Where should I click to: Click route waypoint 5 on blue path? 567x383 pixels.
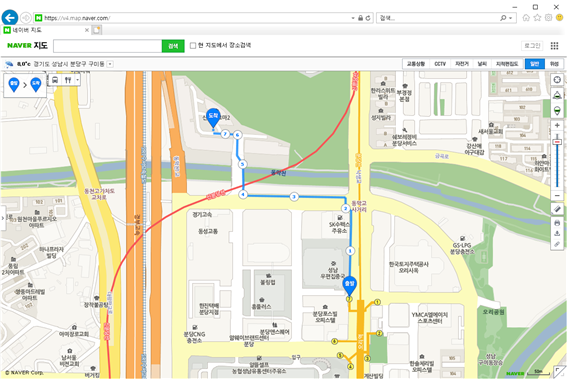pos(243,164)
